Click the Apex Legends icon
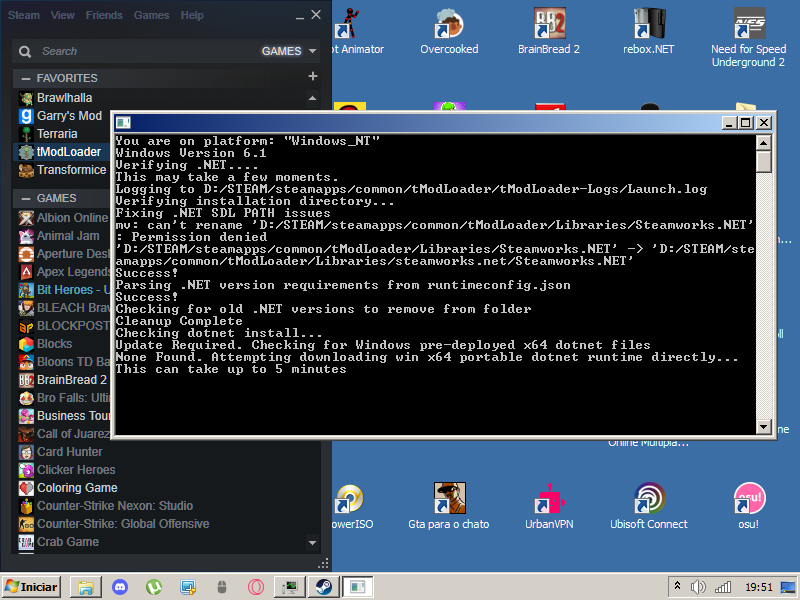 (x=26, y=272)
